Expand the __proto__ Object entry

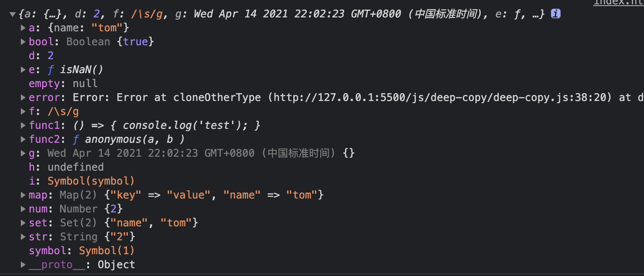23,265
